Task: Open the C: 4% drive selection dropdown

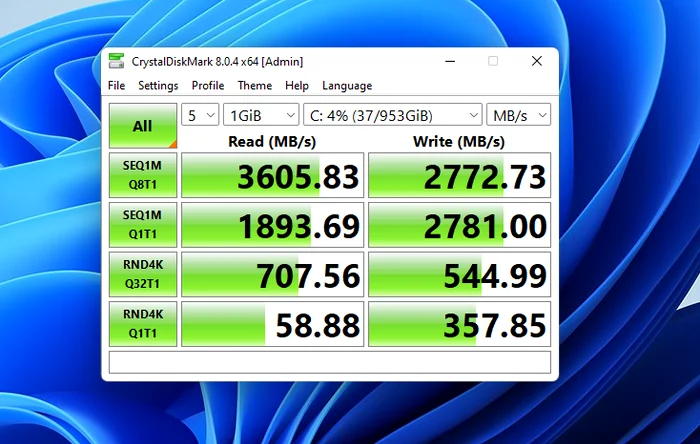Action: (x=393, y=115)
